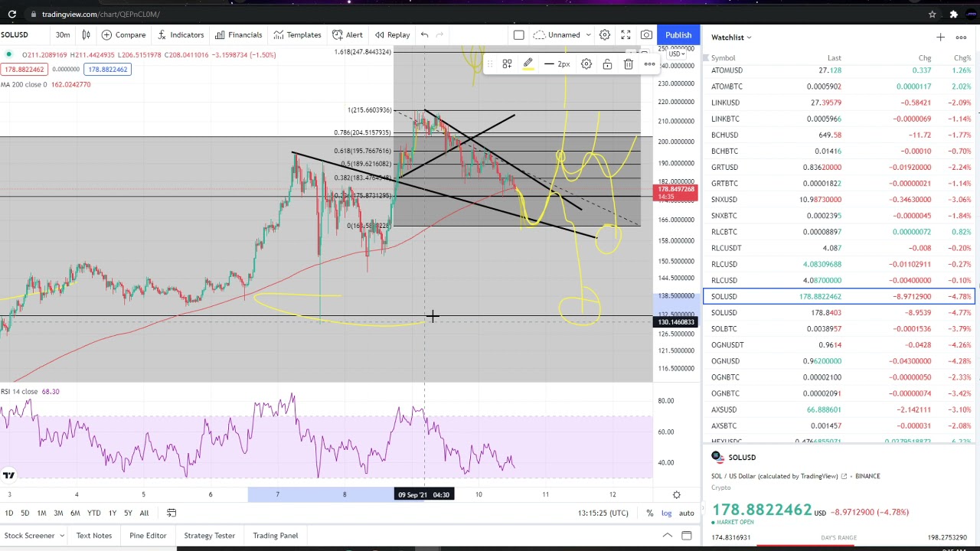Select OGNUSDT row in watchlist
This screenshot has width=980, height=551.
coord(838,344)
